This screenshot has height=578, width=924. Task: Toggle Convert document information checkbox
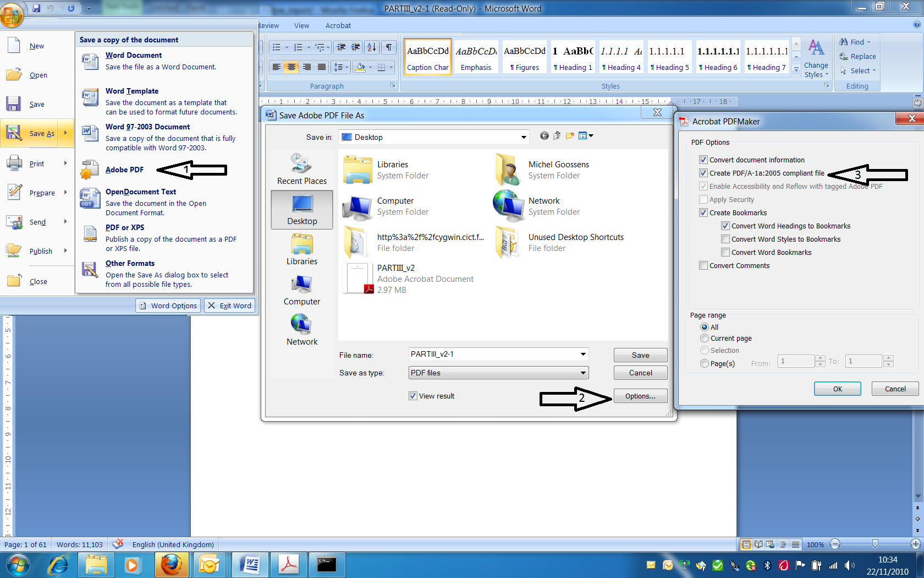(x=703, y=160)
